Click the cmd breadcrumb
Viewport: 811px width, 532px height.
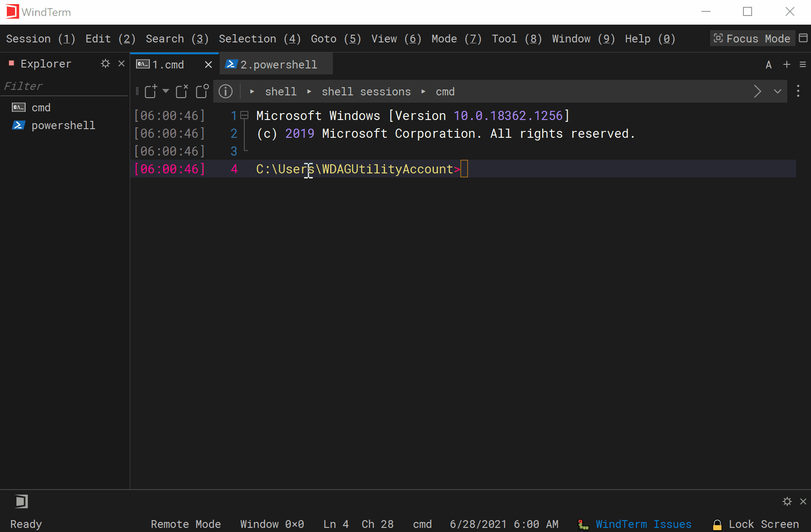pos(445,92)
